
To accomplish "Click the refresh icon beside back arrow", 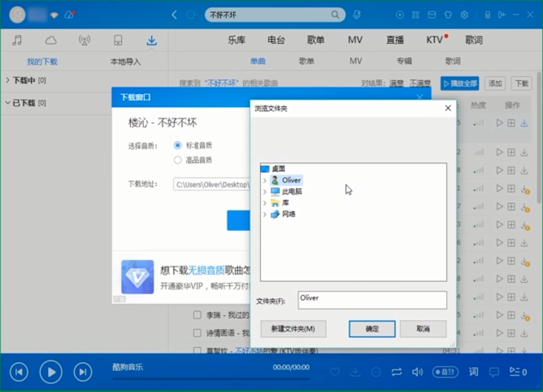I will pos(191,15).
